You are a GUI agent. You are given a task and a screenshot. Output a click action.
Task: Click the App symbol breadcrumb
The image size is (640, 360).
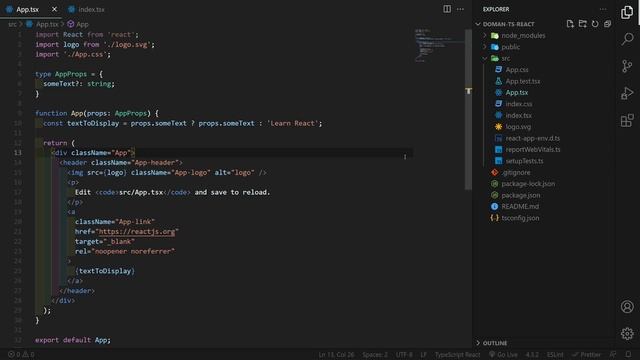click(78, 24)
